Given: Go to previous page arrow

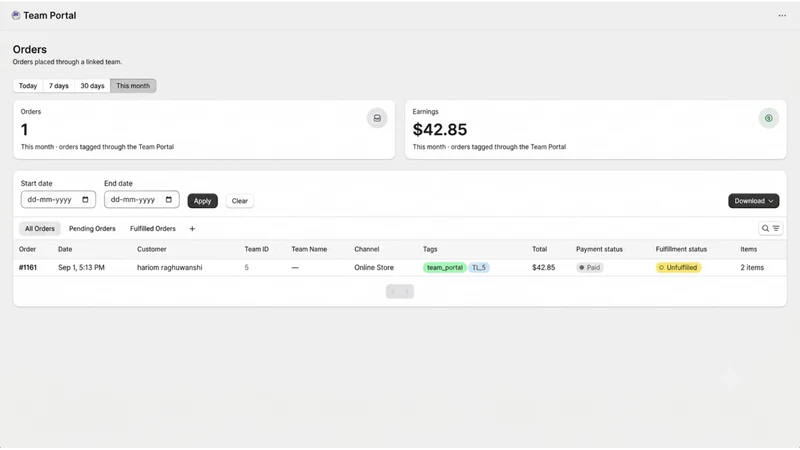Looking at the screenshot, I should point(393,291).
